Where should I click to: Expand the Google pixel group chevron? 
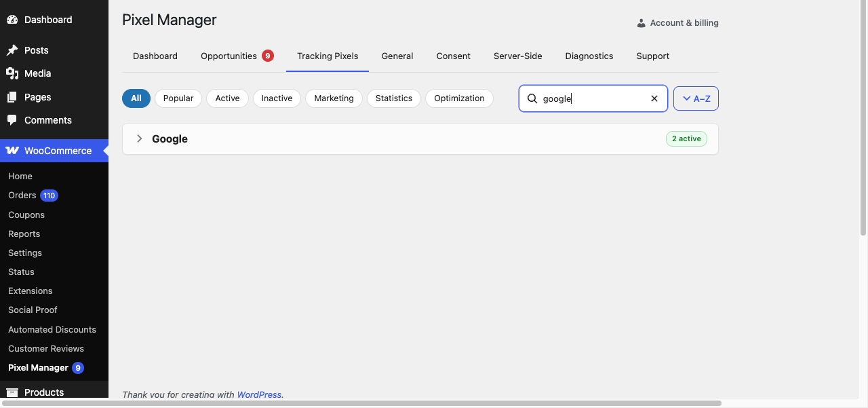[139, 138]
